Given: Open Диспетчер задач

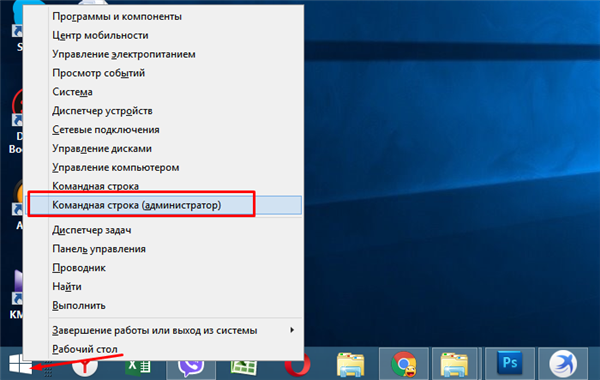Looking at the screenshot, I should 164,230.
